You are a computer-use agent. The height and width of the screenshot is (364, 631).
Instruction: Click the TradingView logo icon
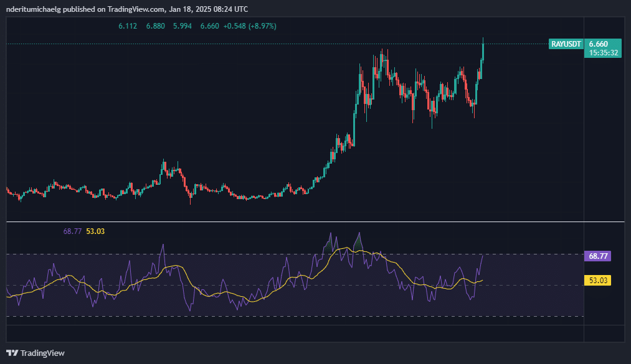tap(12, 353)
